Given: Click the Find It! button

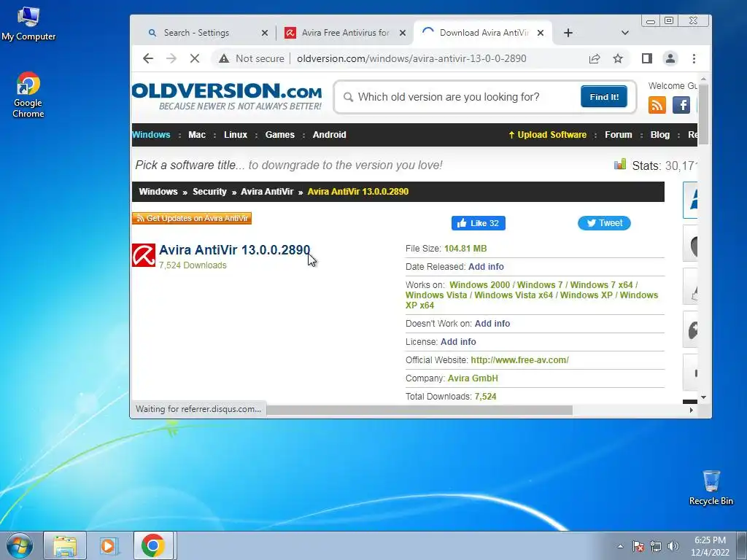Looking at the screenshot, I should tap(603, 97).
